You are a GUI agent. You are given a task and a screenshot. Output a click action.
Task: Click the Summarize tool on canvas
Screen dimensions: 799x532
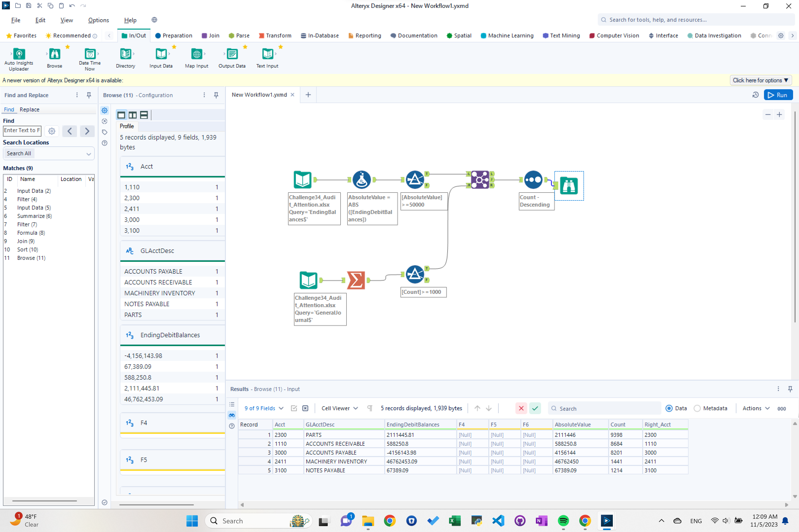[x=356, y=280]
